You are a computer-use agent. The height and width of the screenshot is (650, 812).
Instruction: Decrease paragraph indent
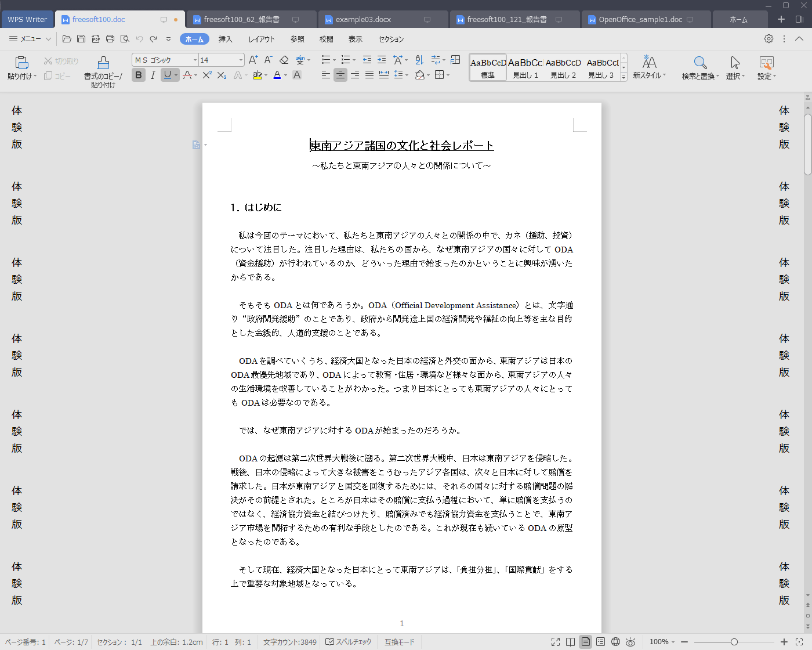point(367,60)
